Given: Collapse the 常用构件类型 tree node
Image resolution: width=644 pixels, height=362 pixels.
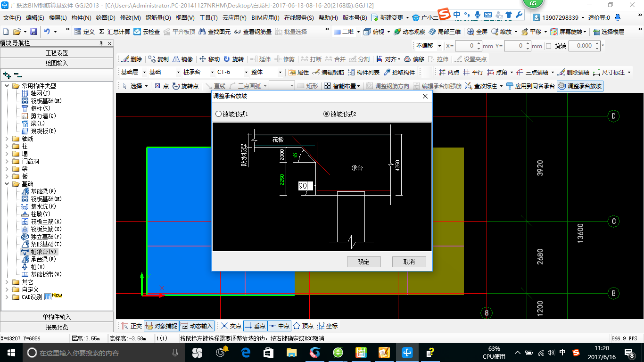Looking at the screenshot, I should point(7,86).
